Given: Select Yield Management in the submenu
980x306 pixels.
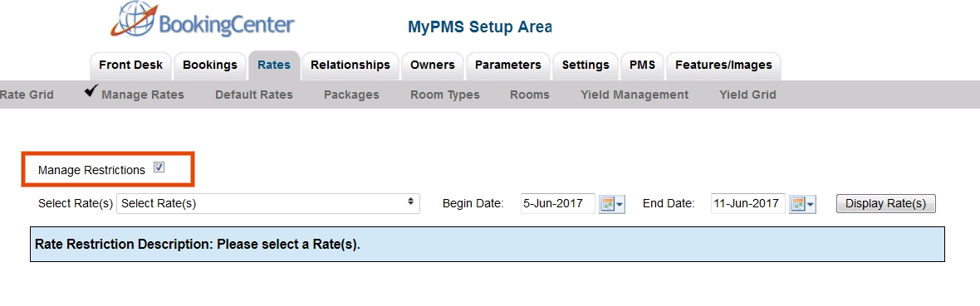Looking at the screenshot, I should [x=635, y=95].
